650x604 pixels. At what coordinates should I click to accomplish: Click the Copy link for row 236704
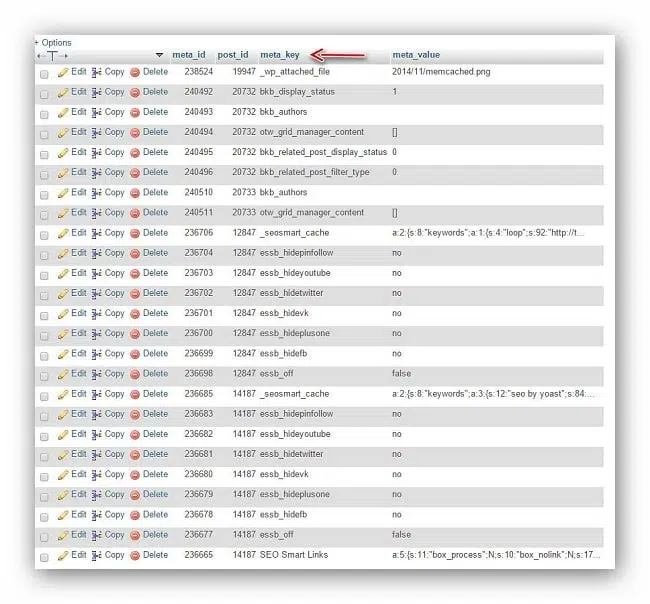tap(114, 253)
